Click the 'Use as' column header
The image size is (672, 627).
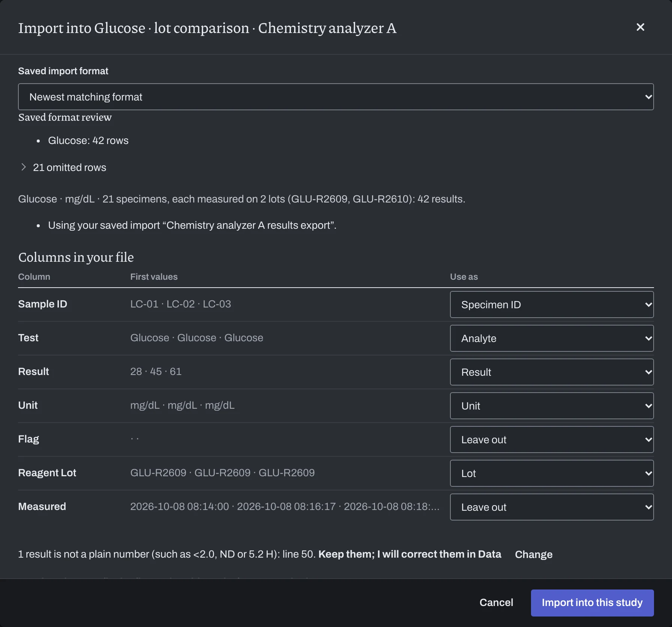464,277
